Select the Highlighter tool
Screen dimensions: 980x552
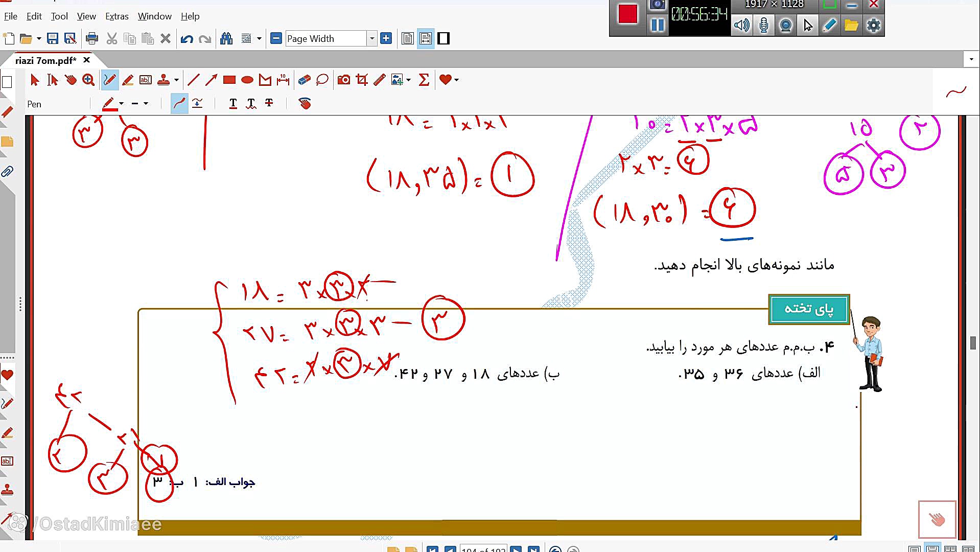pos(128,80)
